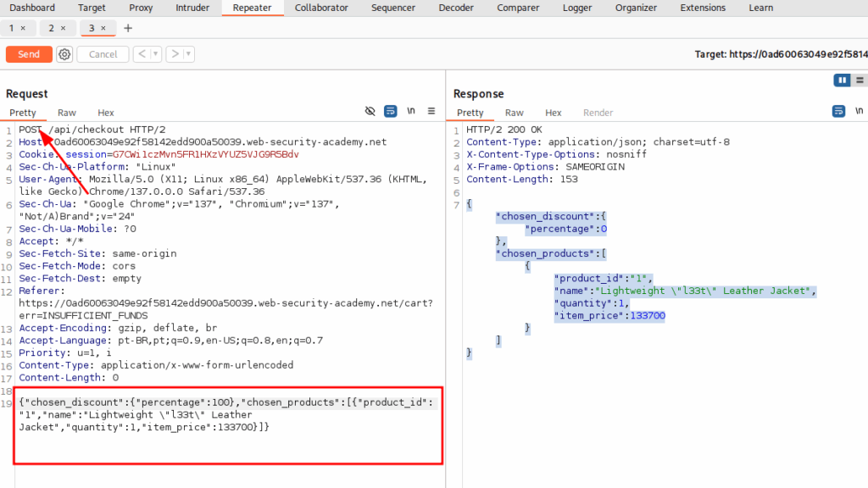The image size is (868, 488).
Task: Open the Request panel hamburger menu icon
Action: [x=431, y=111]
